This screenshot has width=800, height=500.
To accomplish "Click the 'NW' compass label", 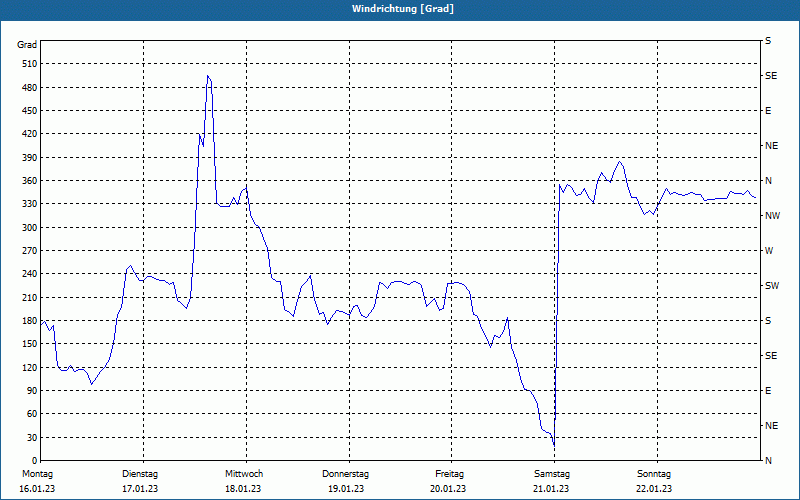I will pyautogui.click(x=772, y=216).
